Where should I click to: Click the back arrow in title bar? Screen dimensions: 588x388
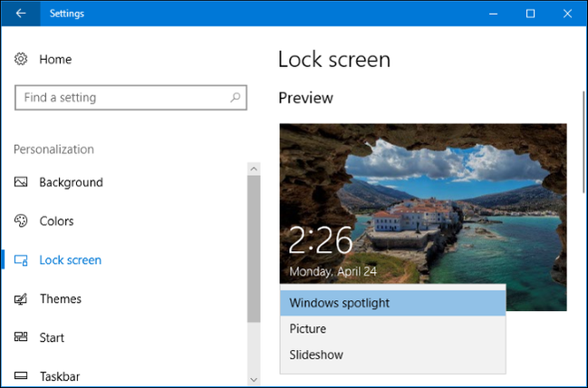click(x=21, y=14)
